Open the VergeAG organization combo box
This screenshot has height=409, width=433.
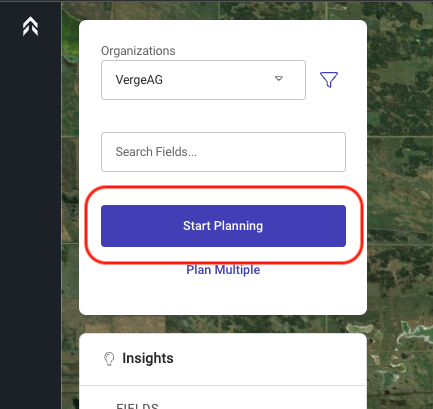[203, 80]
